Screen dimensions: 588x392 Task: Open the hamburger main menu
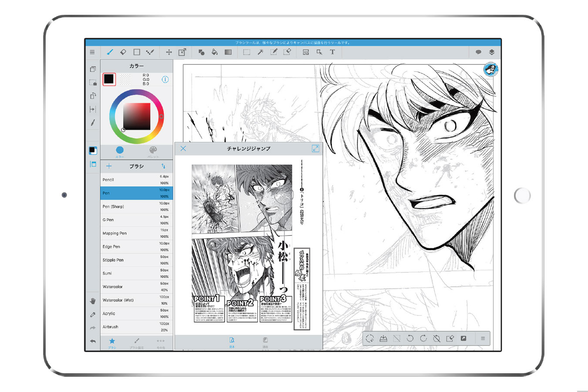[92, 52]
